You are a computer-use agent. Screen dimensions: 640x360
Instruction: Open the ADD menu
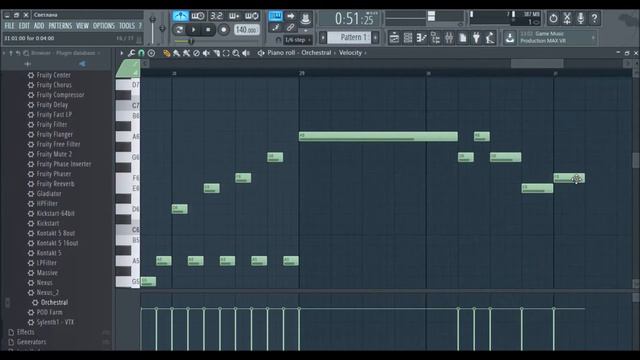(x=39, y=26)
